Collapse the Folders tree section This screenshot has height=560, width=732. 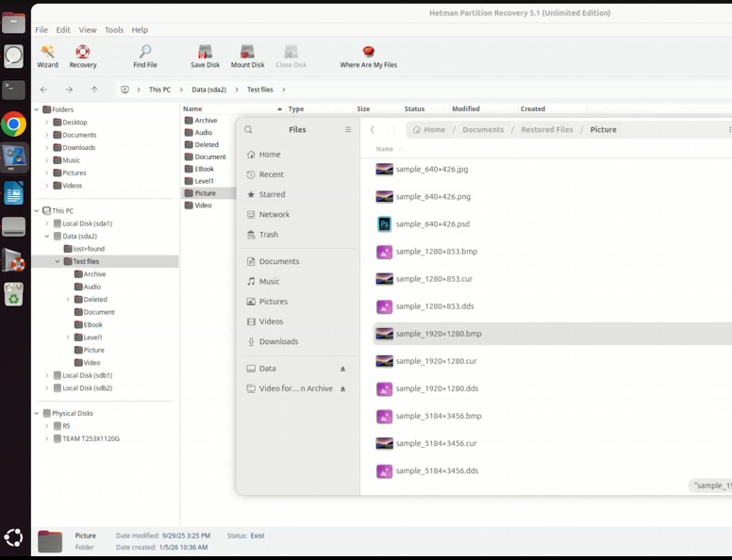(x=37, y=109)
